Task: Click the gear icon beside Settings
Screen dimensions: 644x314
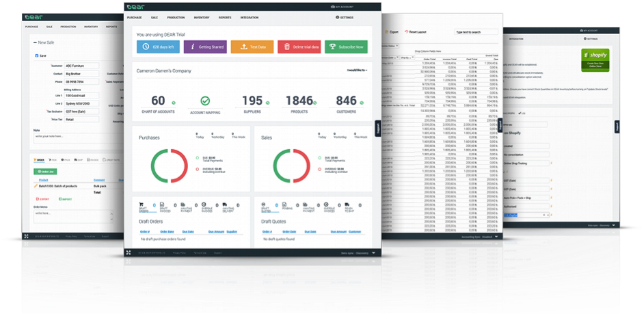Action: [x=336, y=16]
